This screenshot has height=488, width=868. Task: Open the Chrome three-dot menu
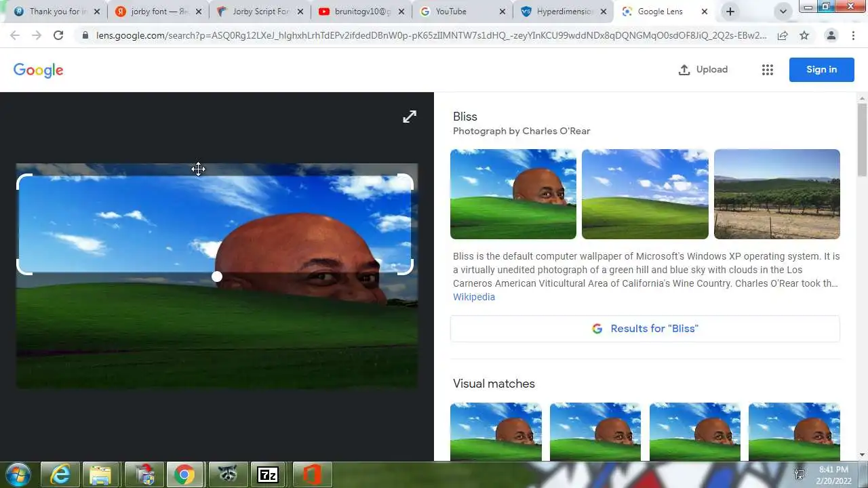[x=854, y=35]
